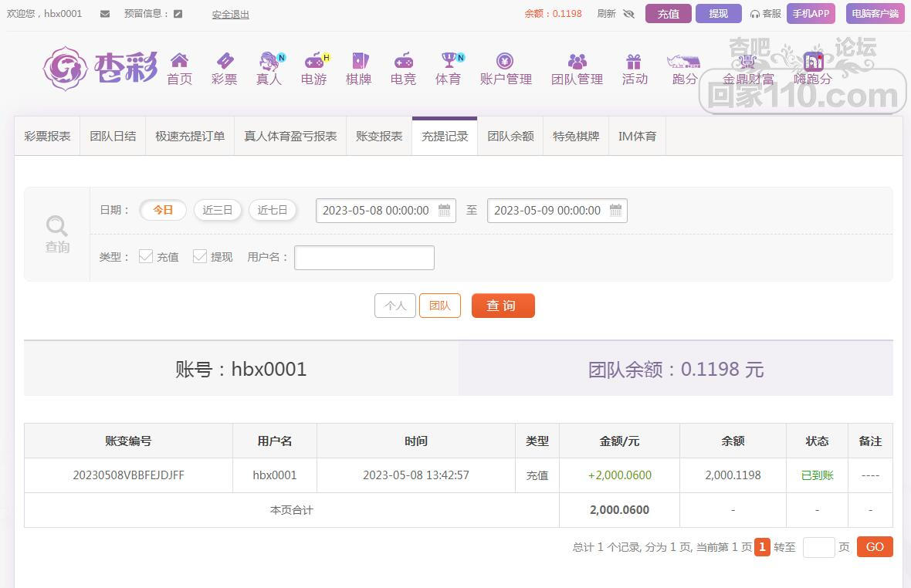The width and height of the screenshot is (911, 588).
Task: Open 团队管理 team management icon
Action: [577, 61]
